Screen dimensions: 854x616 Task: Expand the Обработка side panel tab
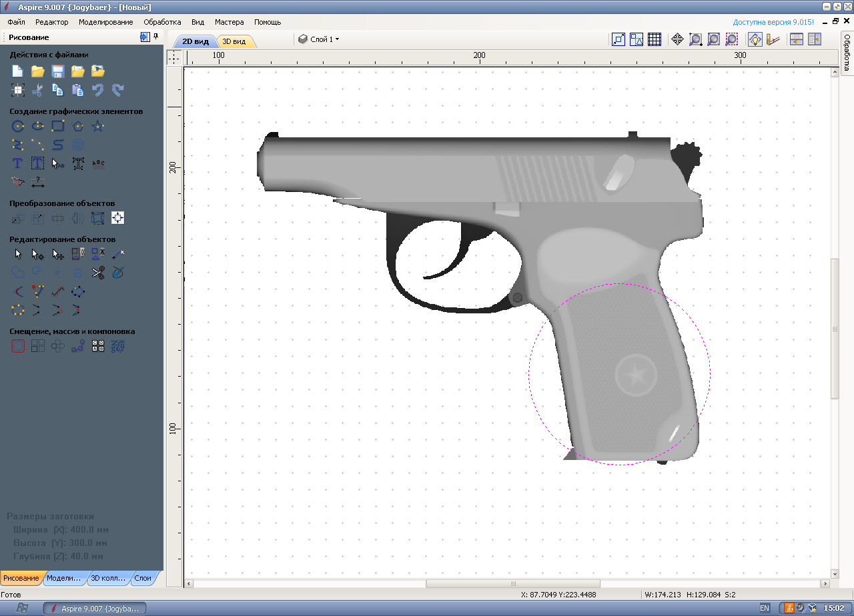[847, 53]
